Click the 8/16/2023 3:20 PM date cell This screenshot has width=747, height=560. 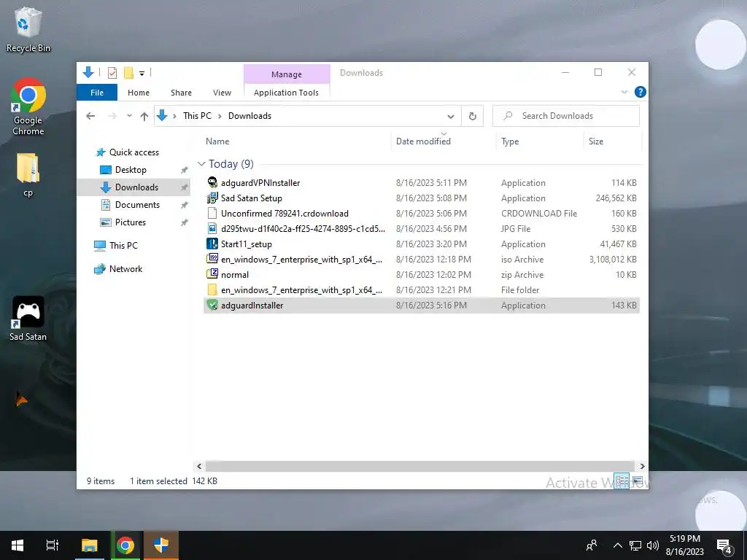point(431,244)
